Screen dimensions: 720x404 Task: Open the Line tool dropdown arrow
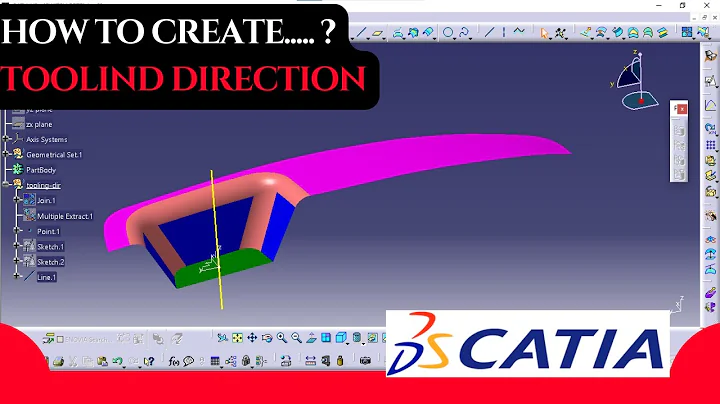pyautogui.click(x=367, y=38)
